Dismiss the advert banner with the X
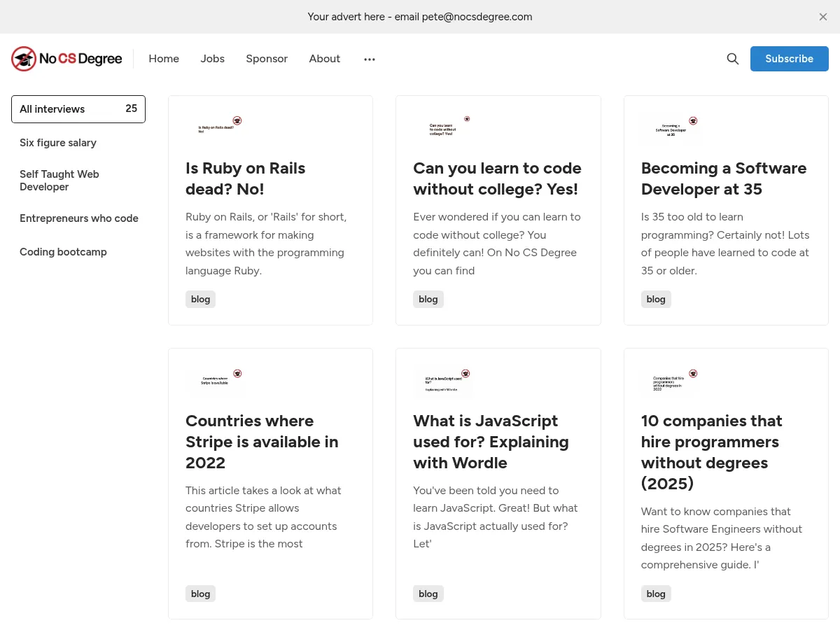840x630 pixels. coord(823,17)
